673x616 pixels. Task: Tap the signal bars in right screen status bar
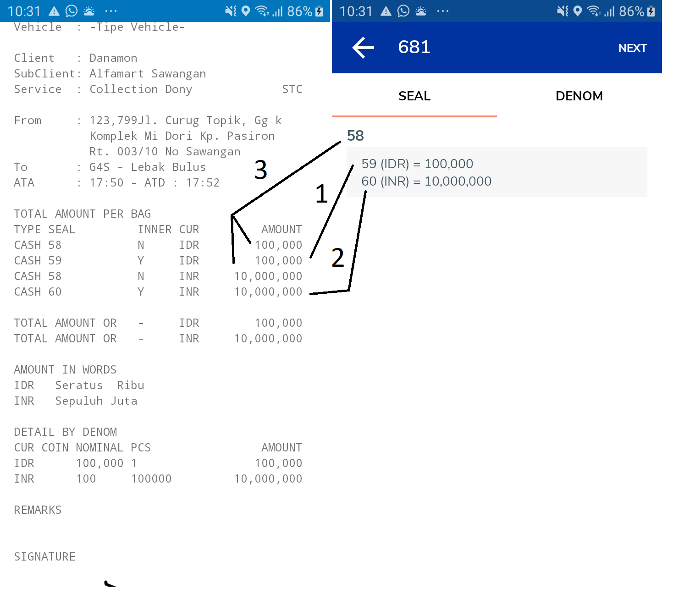point(609,11)
